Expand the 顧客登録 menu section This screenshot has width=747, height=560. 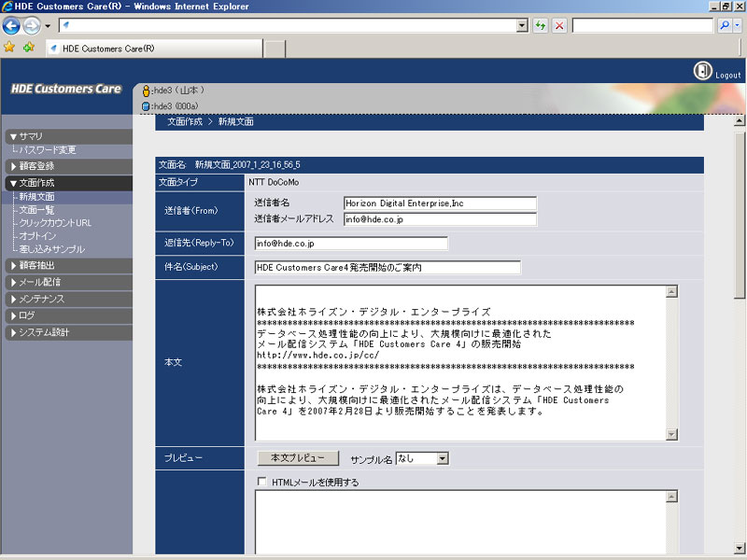point(68,166)
